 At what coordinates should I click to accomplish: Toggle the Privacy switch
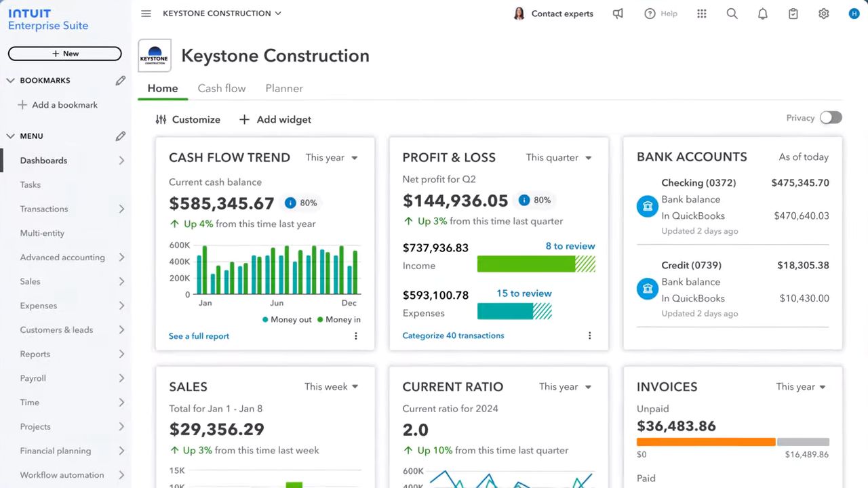tap(831, 118)
